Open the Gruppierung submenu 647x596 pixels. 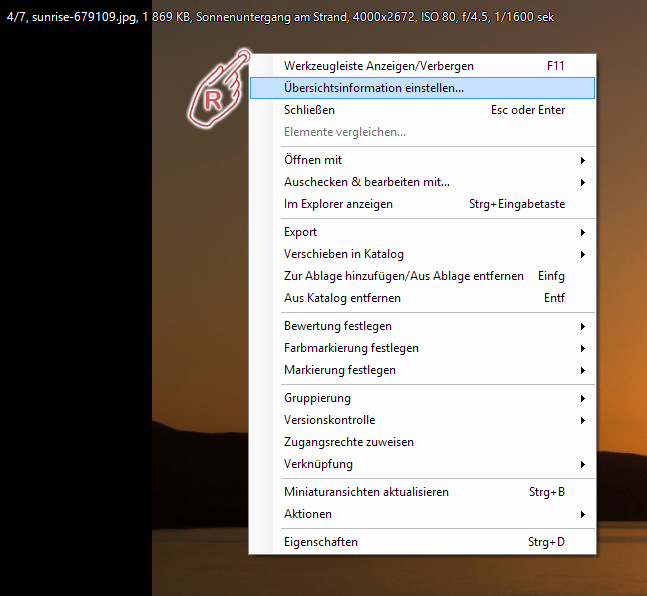[x=422, y=398]
